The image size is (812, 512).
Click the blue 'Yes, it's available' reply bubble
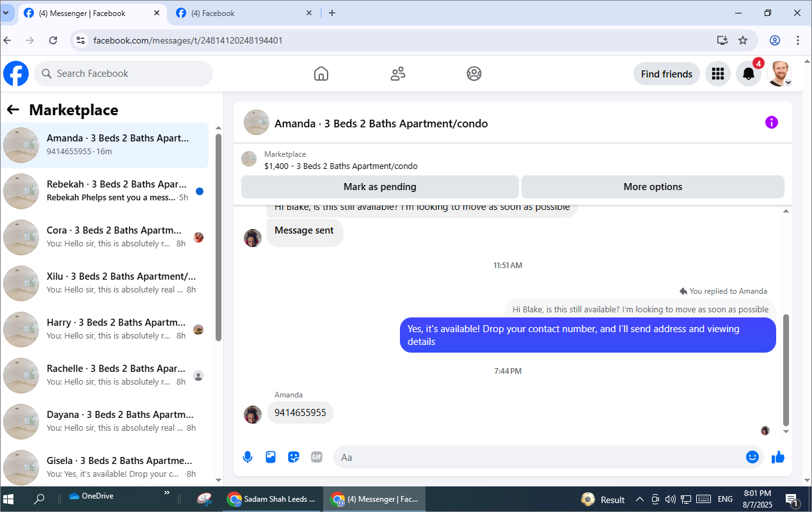pyautogui.click(x=587, y=335)
